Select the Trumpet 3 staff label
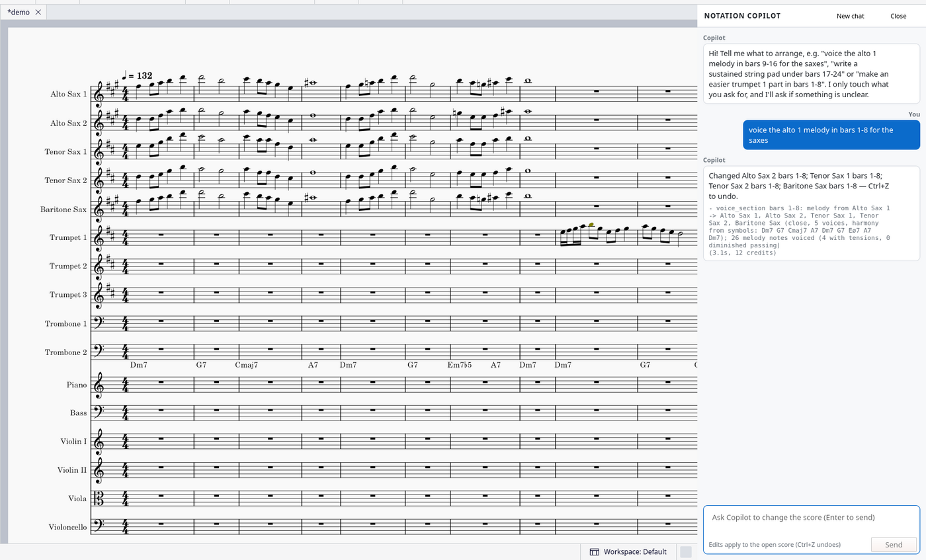This screenshot has height=560, width=926. click(x=68, y=294)
